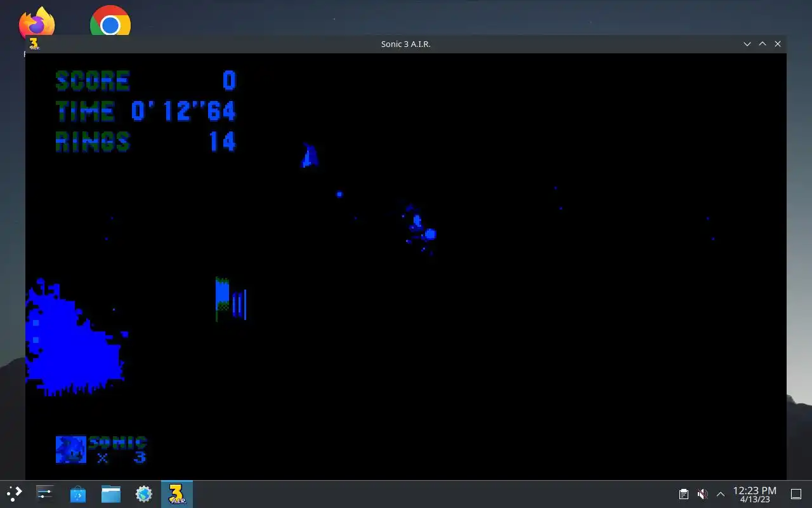
Task: Maximize the Sonic 3 A.I.R. window
Action: [x=763, y=44]
